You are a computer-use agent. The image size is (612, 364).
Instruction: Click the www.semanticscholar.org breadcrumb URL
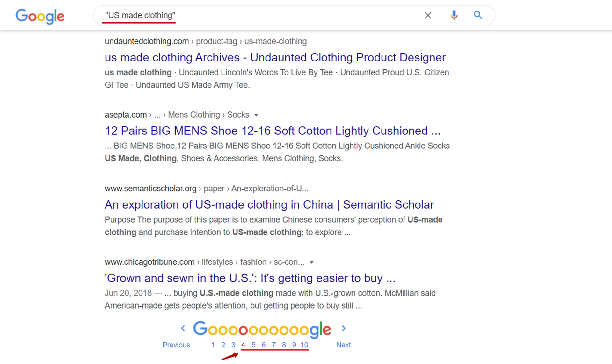(150, 189)
